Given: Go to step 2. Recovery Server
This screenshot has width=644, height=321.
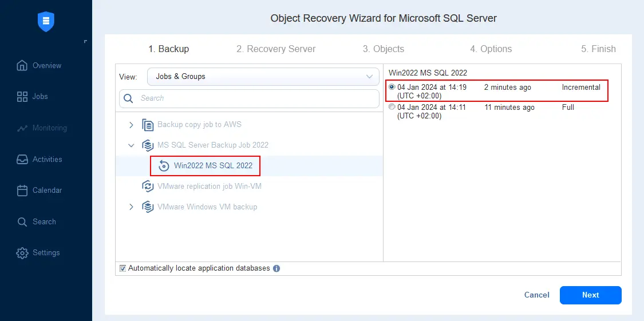Looking at the screenshot, I should coord(276,49).
